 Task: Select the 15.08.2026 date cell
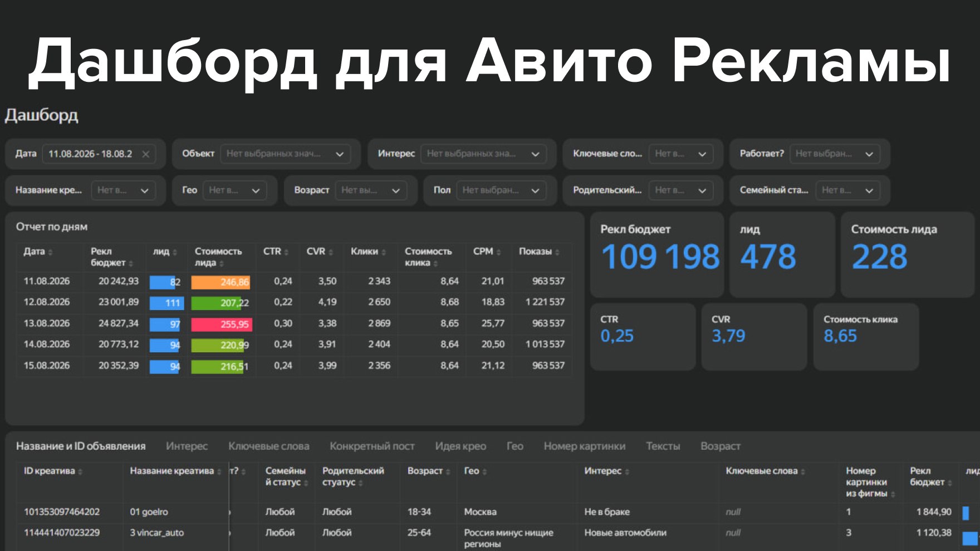click(47, 366)
